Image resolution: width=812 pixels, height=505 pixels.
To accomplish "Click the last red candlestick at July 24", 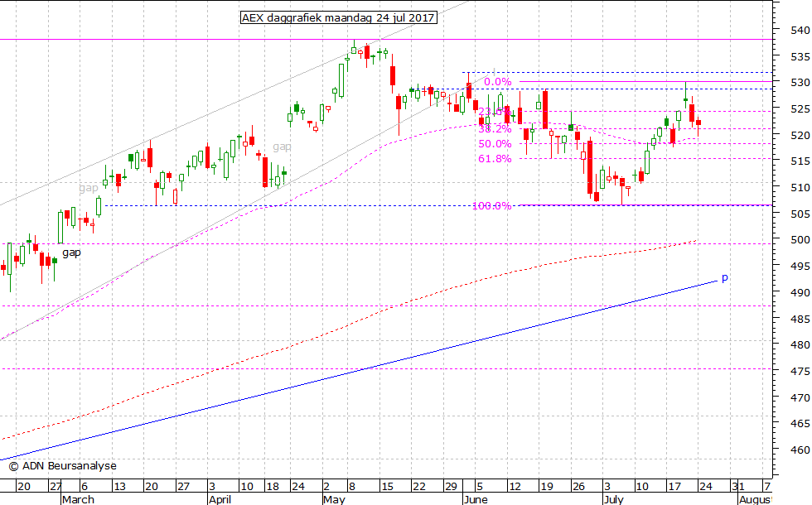I will coord(698,124).
